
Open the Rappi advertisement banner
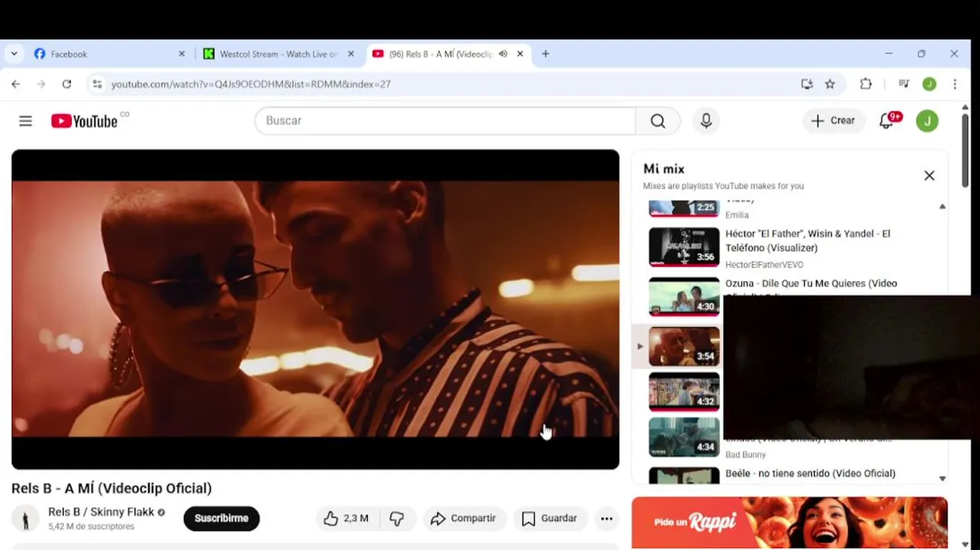coord(789,522)
